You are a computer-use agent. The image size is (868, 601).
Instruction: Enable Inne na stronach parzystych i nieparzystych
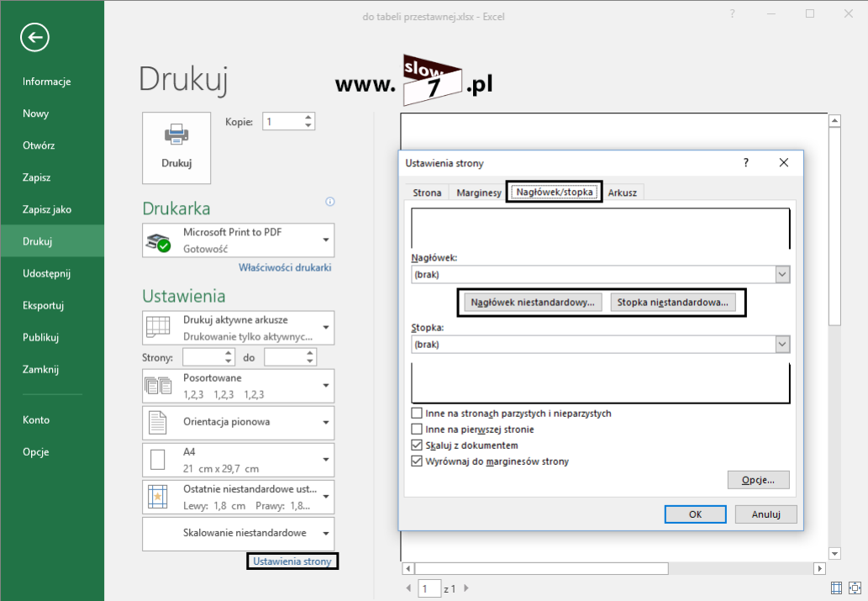[x=417, y=414]
